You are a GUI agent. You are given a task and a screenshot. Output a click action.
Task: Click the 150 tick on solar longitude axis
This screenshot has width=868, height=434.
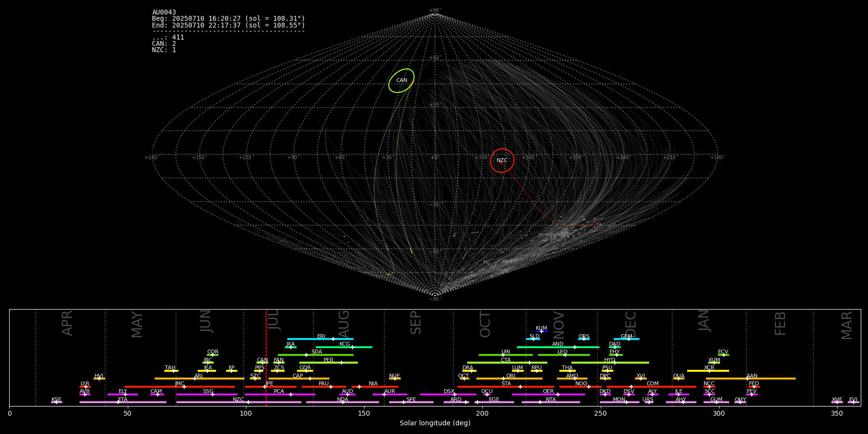click(x=364, y=414)
